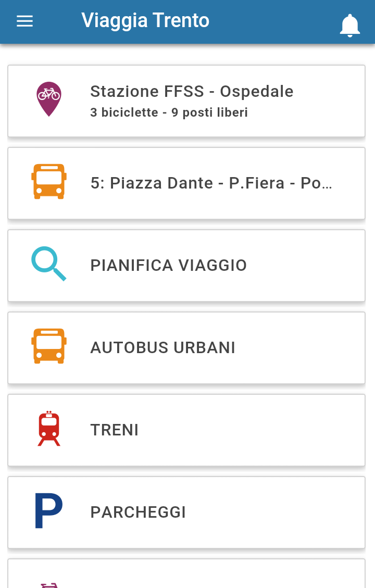Image resolution: width=375 pixels, height=588 pixels.
Task: Tap the partially visible purple icon at bottom
Action: (x=49, y=585)
